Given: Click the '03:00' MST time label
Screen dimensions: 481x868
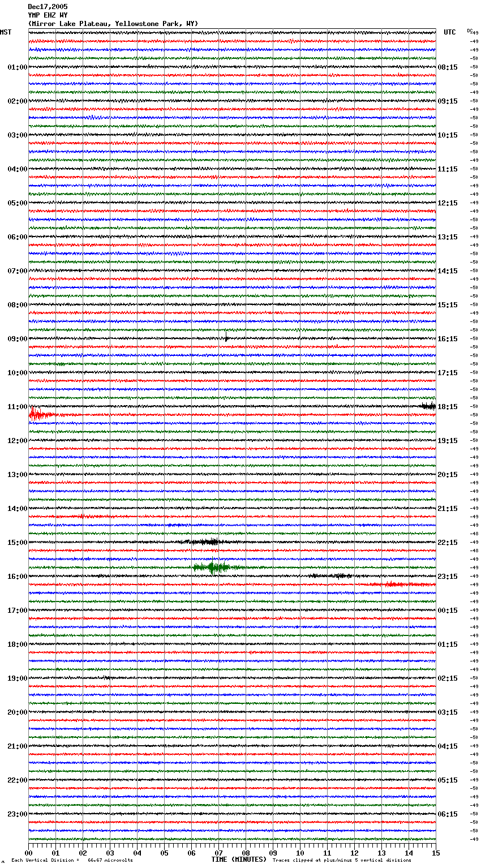Looking at the screenshot, I should (x=18, y=135).
